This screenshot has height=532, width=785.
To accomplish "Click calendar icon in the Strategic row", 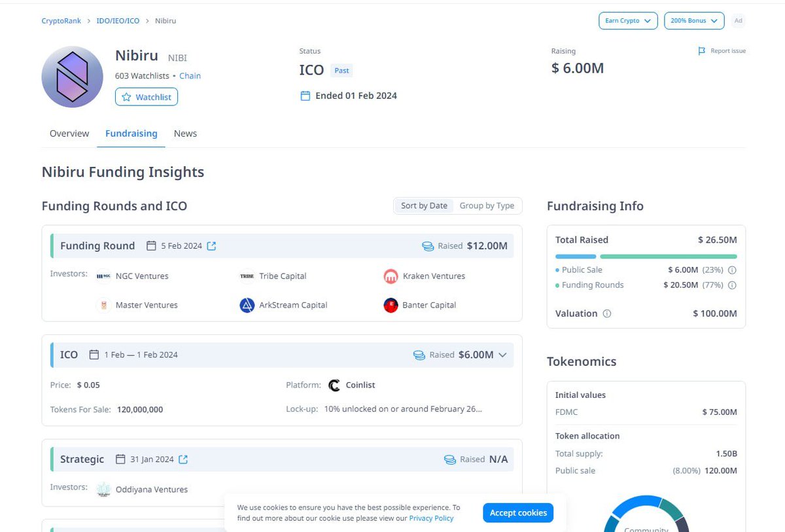I will point(120,459).
